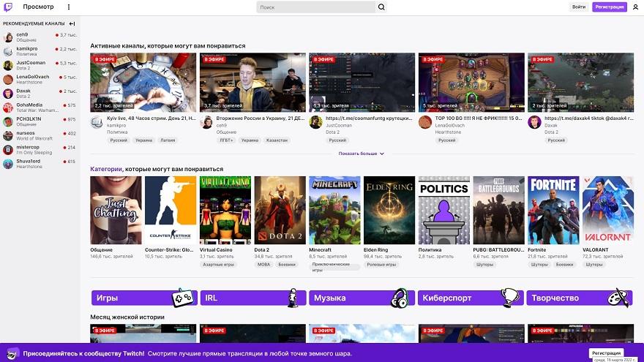Open the user profile icon menu
This screenshot has height=362, width=644.
coord(635,7)
